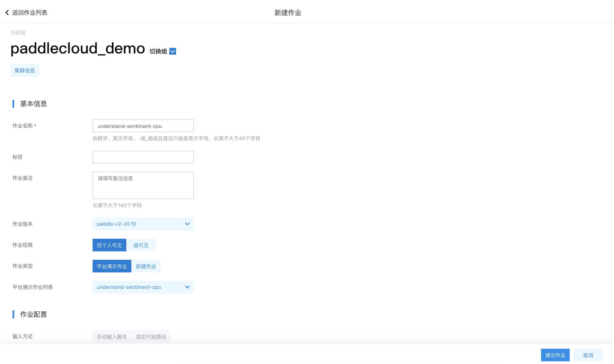Click the blue switch-group dropdown icon
The height and width of the screenshot is (364, 614).
pyautogui.click(x=172, y=51)
